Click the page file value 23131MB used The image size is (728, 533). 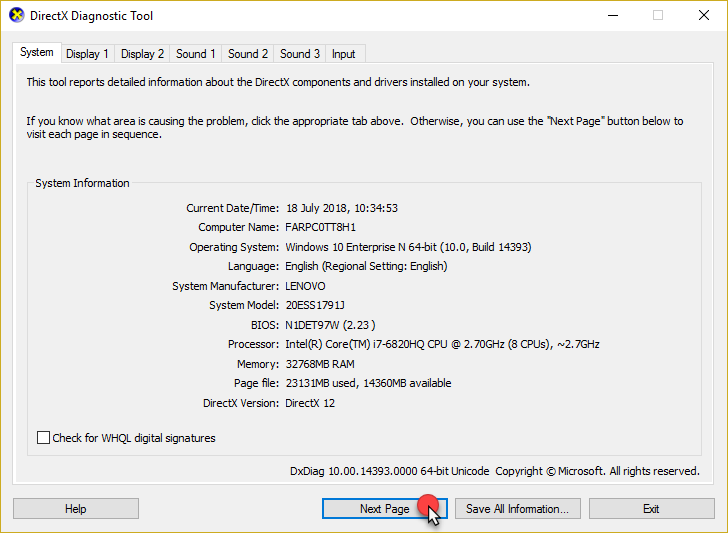coord(368,384)
